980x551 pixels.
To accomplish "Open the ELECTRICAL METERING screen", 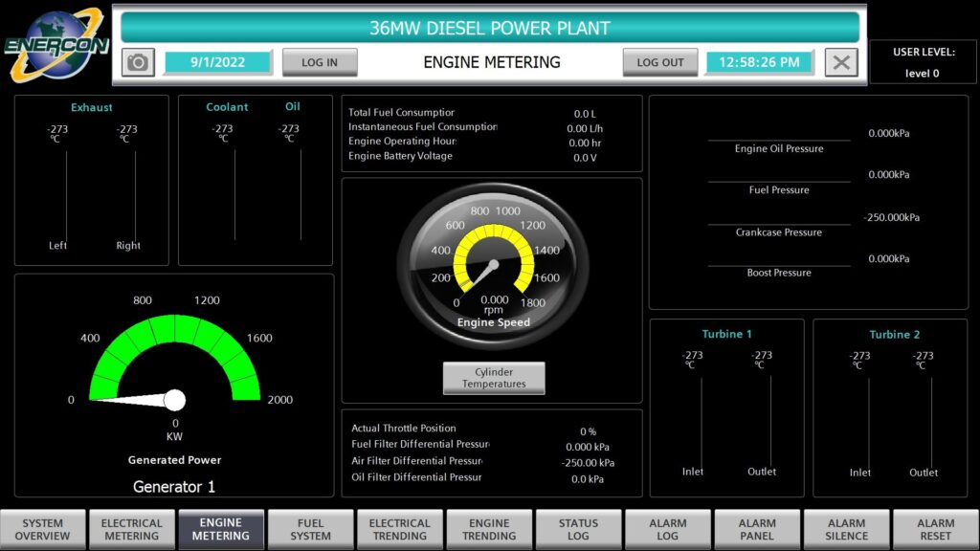I will pyautogui.click(x=132, y=528).
